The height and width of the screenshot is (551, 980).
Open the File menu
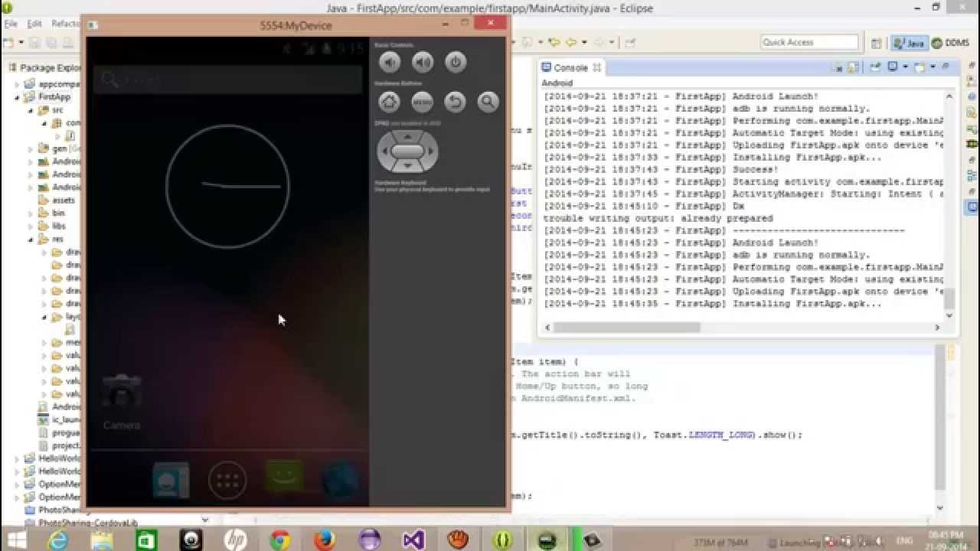coord(11,24)
